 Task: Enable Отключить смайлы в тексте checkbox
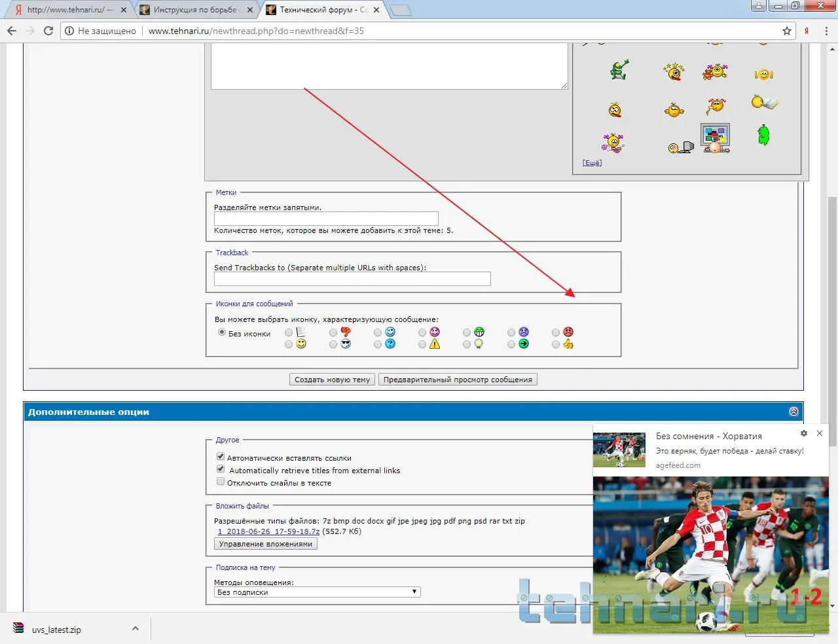pos(221,482)
